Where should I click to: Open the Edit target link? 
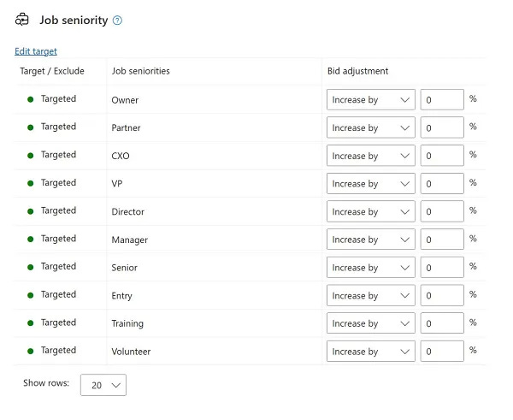coord(36,51)
